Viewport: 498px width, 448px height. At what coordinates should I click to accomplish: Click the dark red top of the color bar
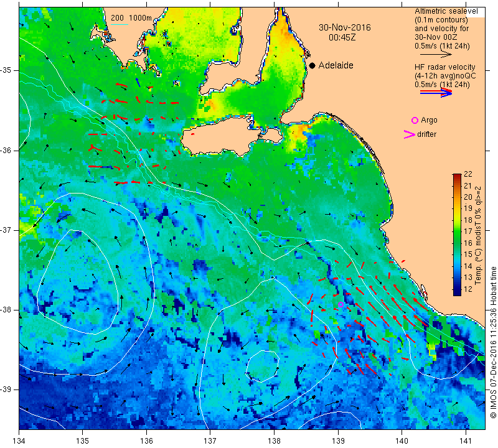[457, 175]
